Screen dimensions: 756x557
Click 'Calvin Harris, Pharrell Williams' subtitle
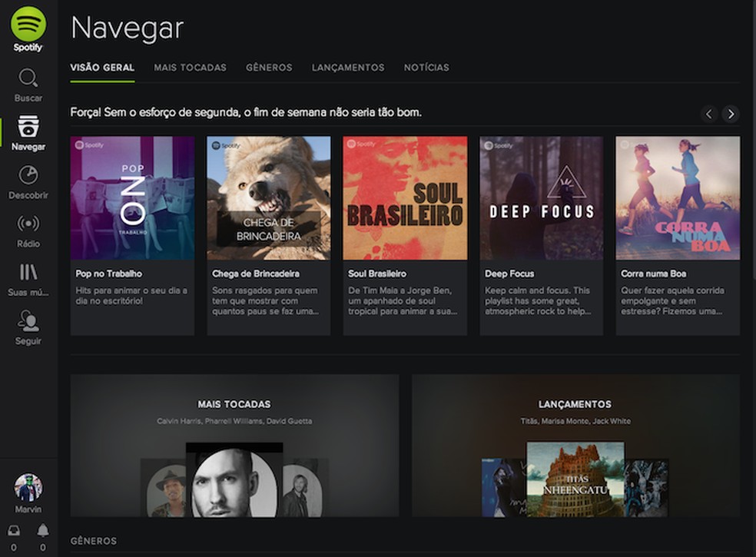click(x=234, y=421)
